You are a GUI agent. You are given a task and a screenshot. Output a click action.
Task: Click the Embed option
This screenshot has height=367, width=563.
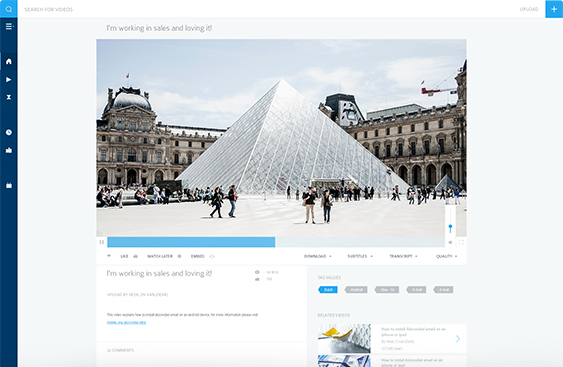pyautogui.click(x=203, y=256)
